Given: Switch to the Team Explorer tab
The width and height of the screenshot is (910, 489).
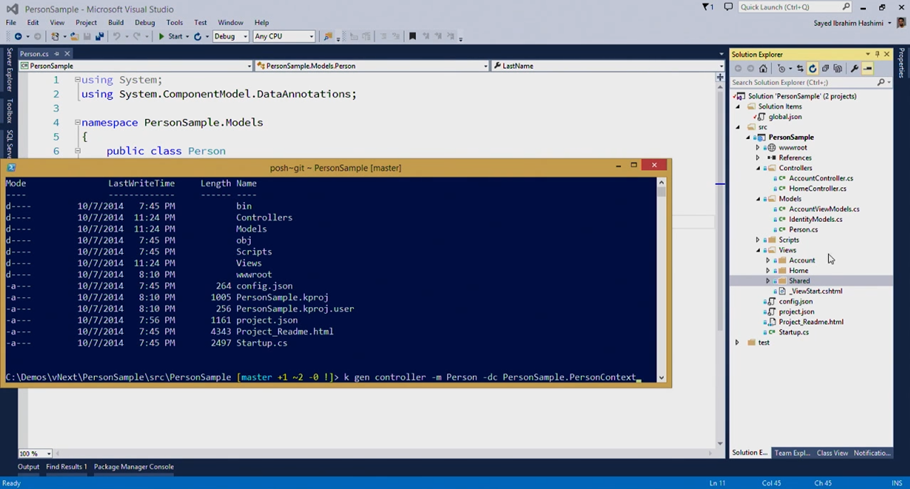Looking at the screenshot, I should pyautogui.click(x=792, y=453).
